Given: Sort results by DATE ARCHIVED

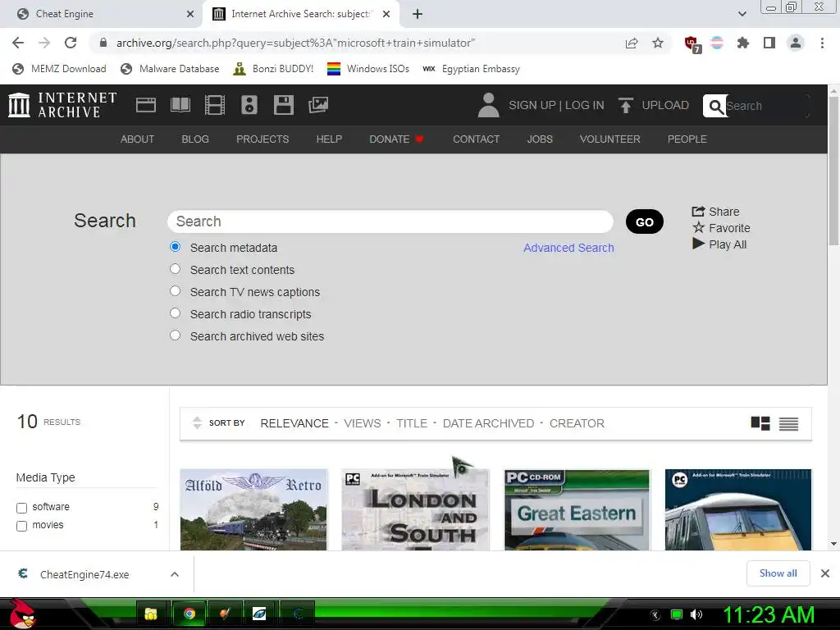Looking at the screenshot, I should [488, 423].
